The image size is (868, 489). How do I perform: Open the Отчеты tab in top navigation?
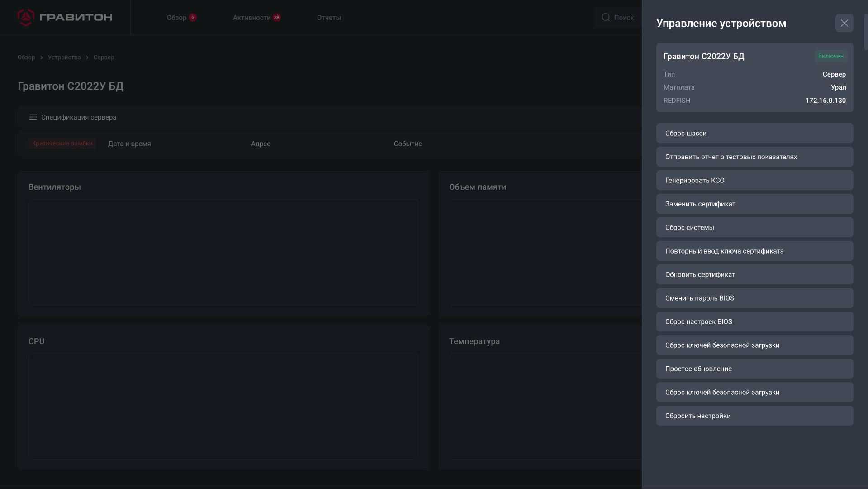click(x=329, y=18)
